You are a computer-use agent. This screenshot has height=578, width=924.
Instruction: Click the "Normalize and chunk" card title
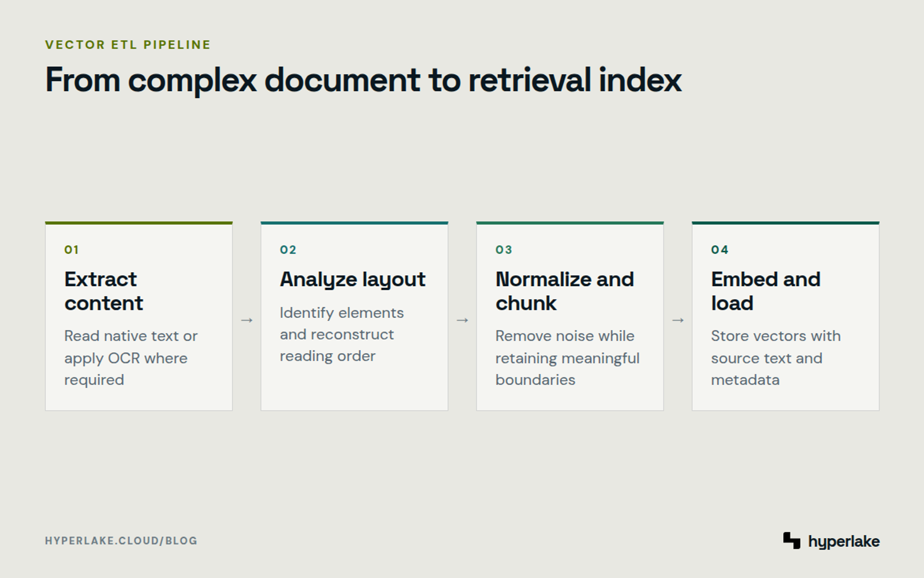[x=565, y=291]
